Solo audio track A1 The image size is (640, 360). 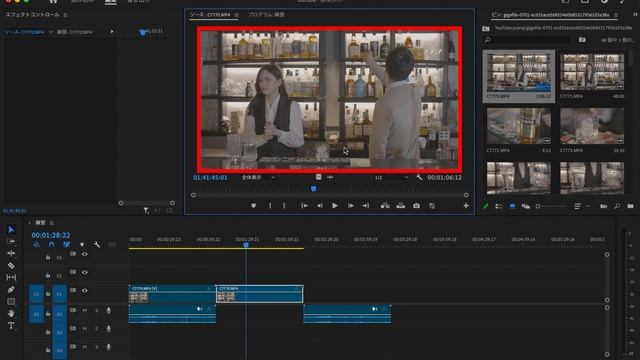coord(97,311)
